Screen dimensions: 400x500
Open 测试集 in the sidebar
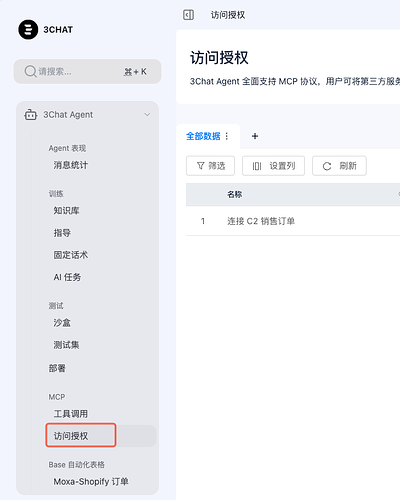click(x=66, y=345)
